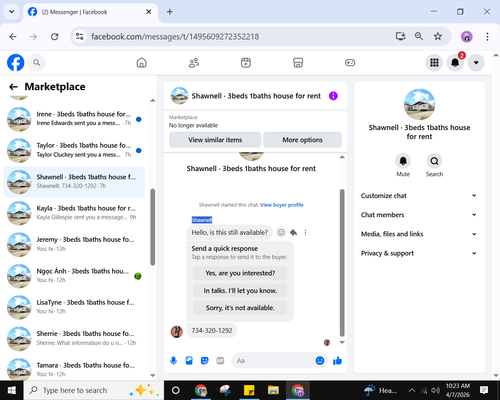The height and width of the screenshot is (400, 500).
Task: Open the View buyer profile link
Action: coord(282,205)
